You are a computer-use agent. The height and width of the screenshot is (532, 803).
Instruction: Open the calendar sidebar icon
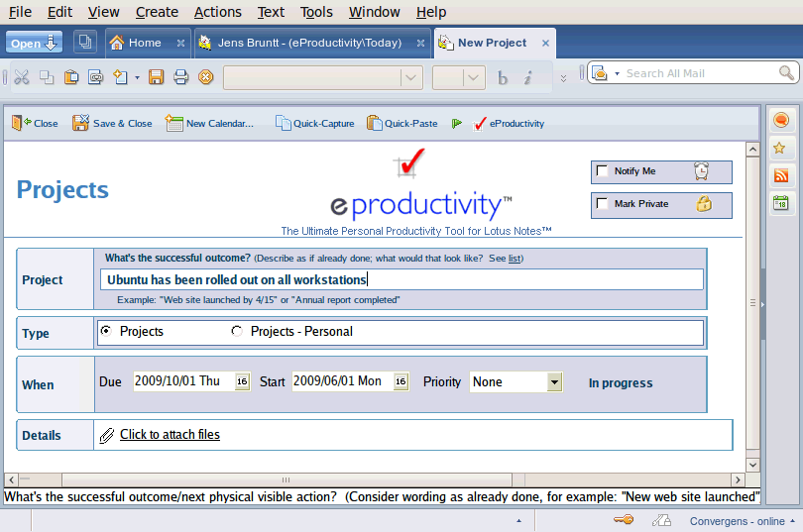pos(781,203)
